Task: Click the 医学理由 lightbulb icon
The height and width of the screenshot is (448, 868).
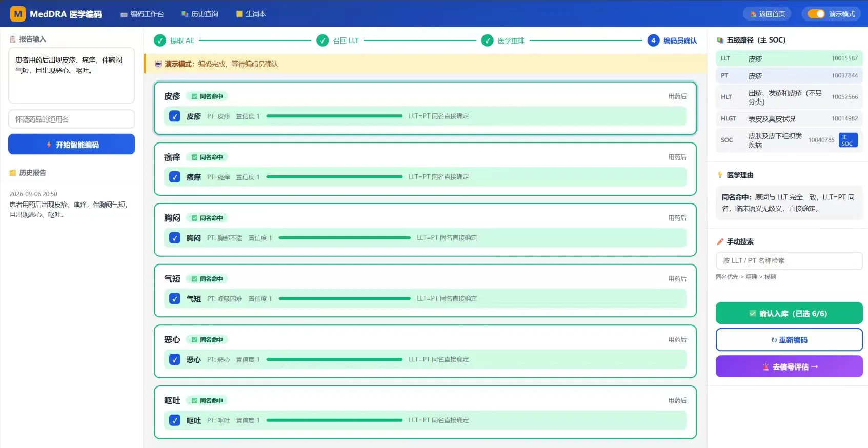Action: coord(720,175)
